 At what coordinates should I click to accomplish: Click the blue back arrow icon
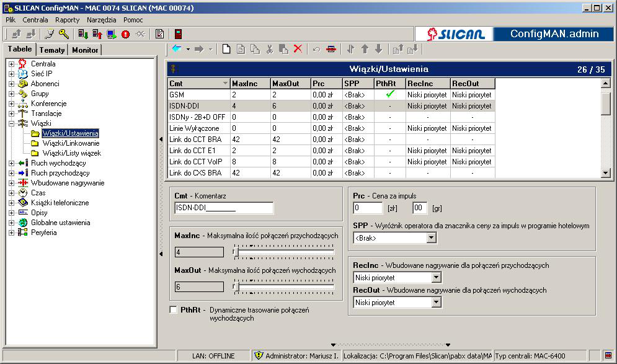pos(177,49)
